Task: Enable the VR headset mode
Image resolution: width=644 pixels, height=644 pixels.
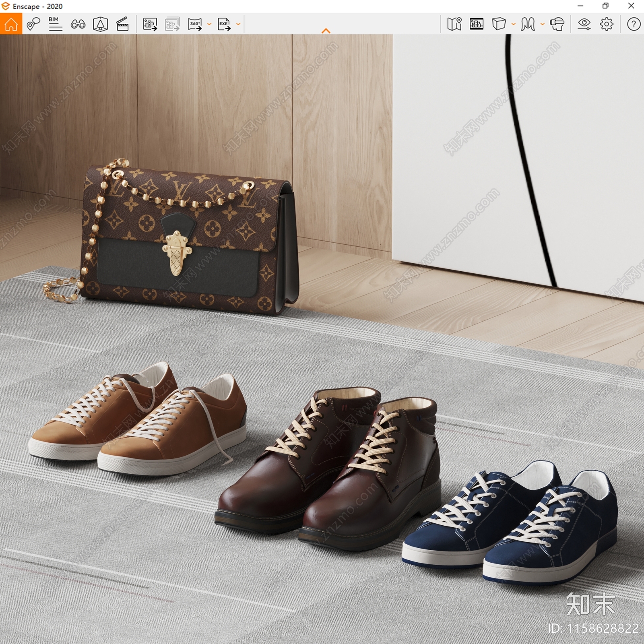Action: tap(557, 24)
